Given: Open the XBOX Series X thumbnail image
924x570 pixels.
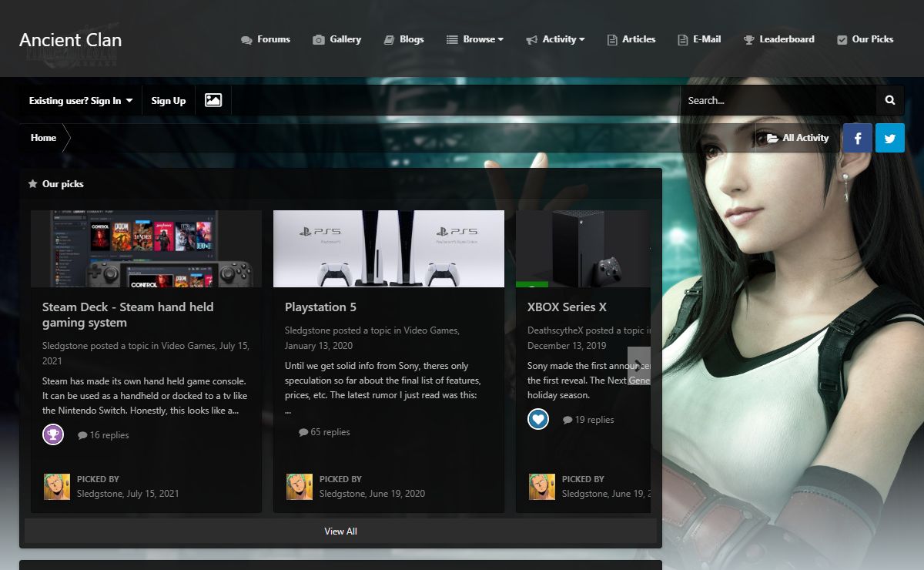Looking at the screenshot, I should [x=583, y=249].
